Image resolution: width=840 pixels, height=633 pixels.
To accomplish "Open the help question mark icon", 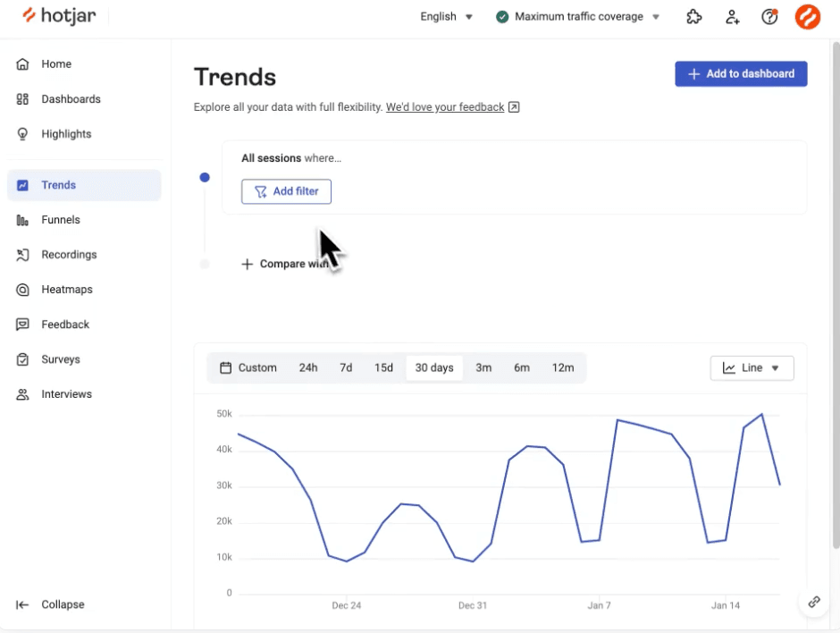I will [769, 17].
